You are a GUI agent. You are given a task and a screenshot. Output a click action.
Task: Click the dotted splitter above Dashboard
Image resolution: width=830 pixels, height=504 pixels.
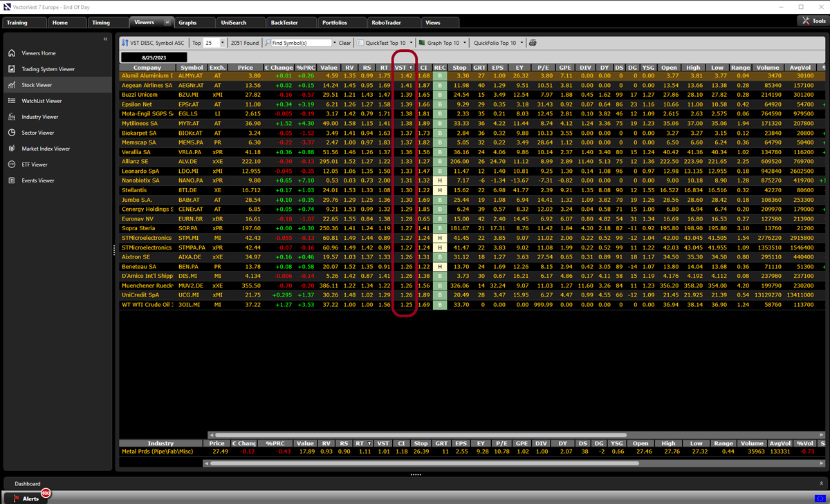pos(415,475)
